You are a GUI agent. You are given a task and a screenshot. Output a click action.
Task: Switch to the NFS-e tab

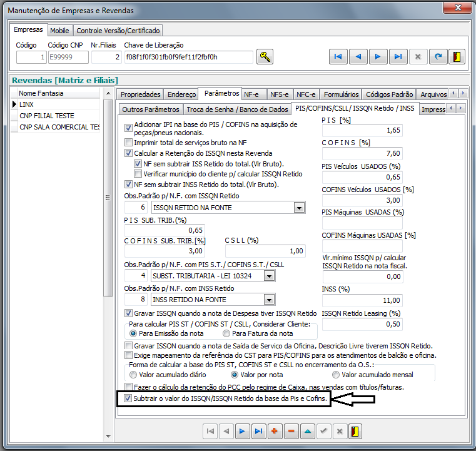(280, 94)
